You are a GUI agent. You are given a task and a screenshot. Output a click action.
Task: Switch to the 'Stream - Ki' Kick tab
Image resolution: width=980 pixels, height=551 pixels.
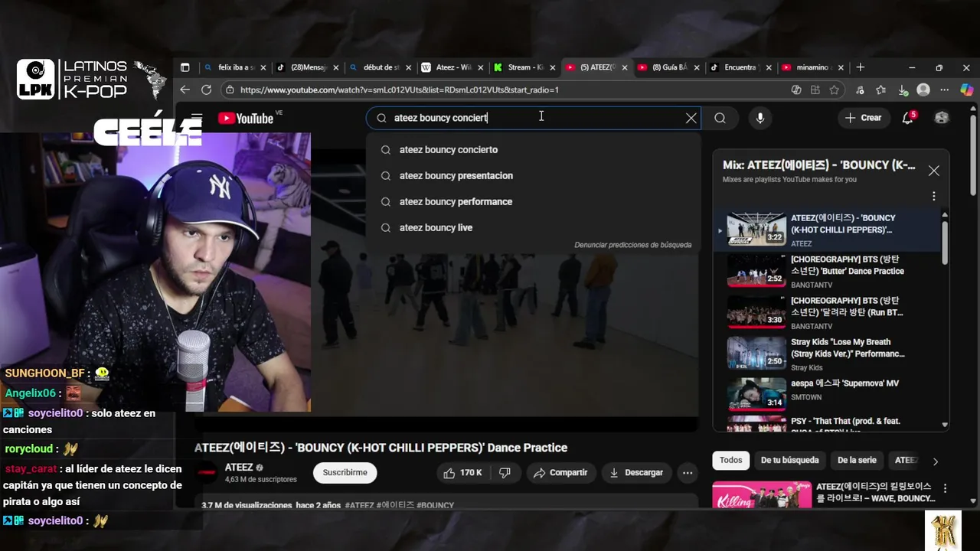(x=524, y=67)
